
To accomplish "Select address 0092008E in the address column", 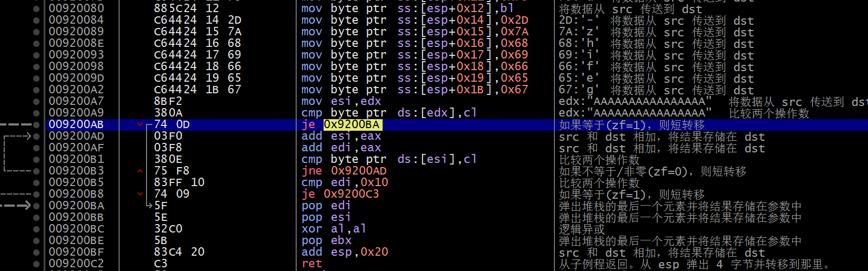I will 76,43.
